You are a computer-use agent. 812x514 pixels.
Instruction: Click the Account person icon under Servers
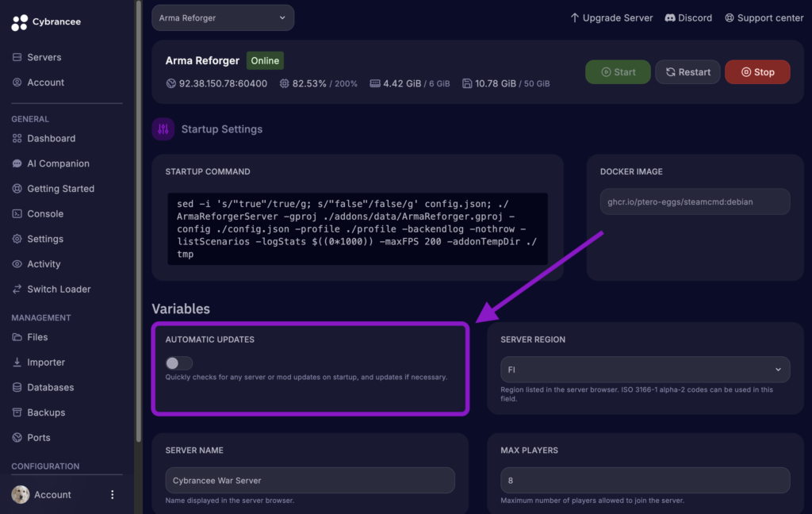click(x=17, y=82)
